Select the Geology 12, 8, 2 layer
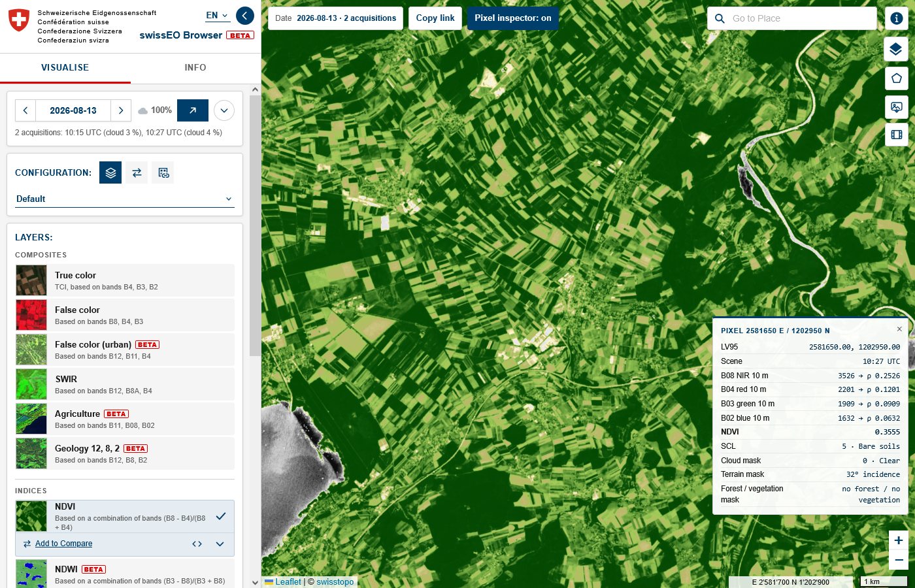 click(125, 453)
